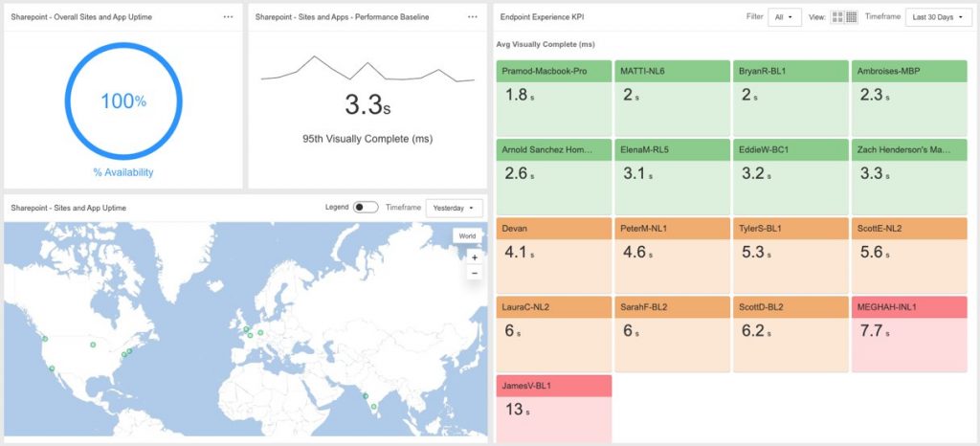The height and width of the screenshot is (446, 980).
Task: Switch to compact small grid view
Action: 851,17
